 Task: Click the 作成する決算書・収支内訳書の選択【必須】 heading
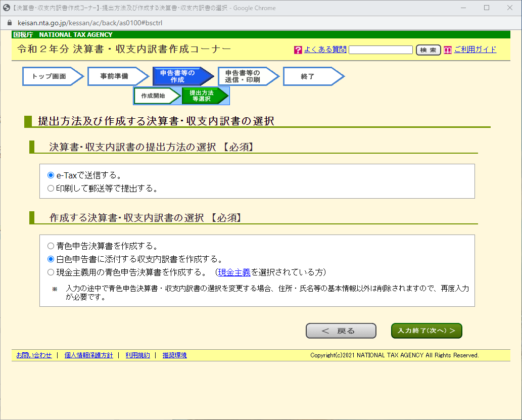146,218
